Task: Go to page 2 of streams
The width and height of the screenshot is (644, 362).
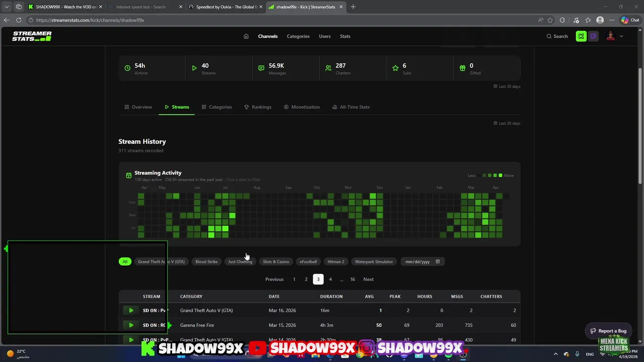Action: point(306,279)
